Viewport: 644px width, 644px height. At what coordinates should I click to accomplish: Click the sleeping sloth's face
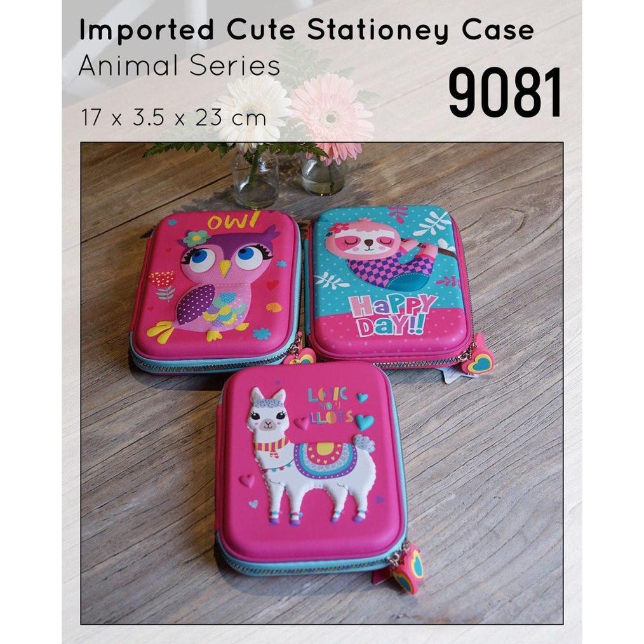[x=368, y=239]
